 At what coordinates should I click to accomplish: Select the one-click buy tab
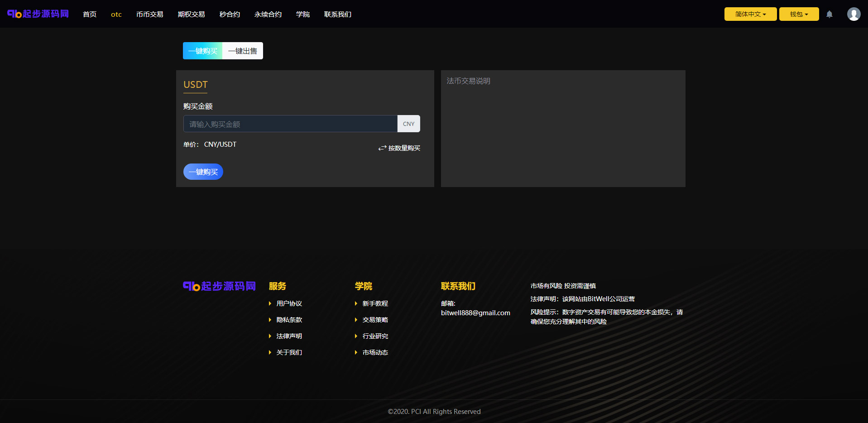point(203,51)
